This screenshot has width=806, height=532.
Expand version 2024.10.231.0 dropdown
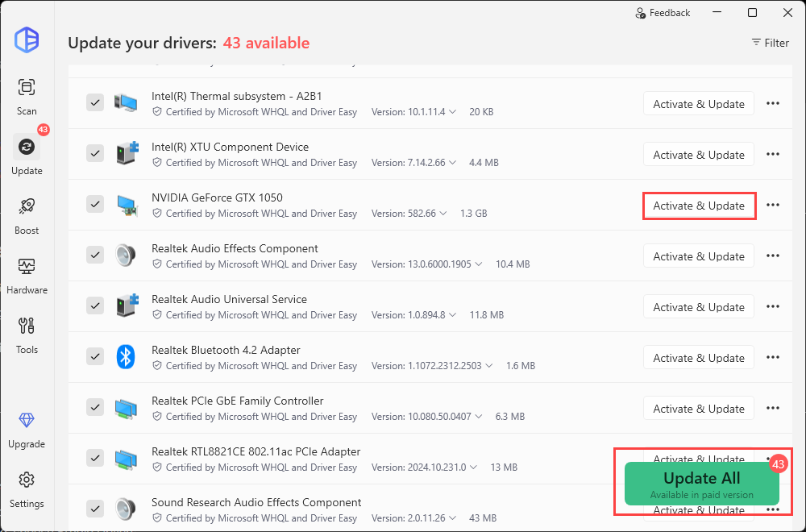pos(473,468)
